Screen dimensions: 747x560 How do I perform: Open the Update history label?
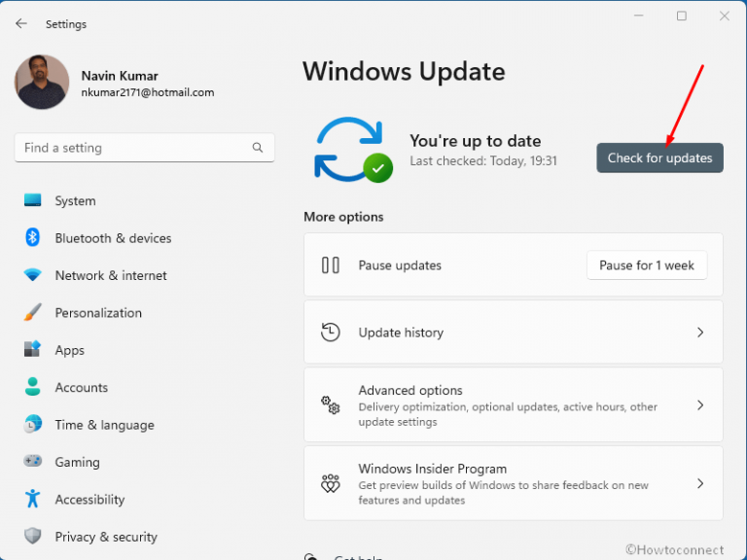(x=401, y=332)
